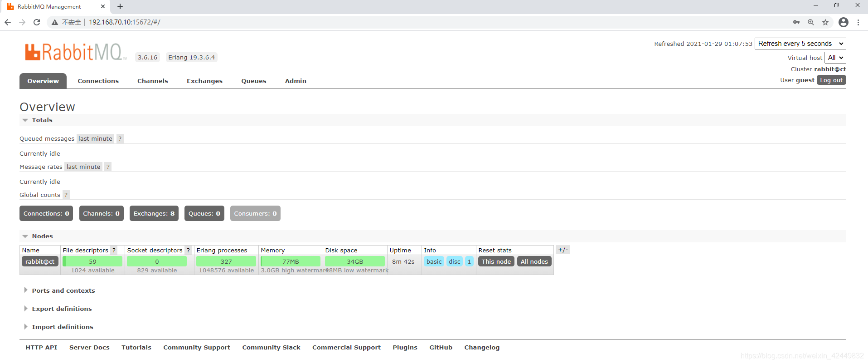This screenshot has width=868, height=364.
Task: Open the Virtual host All dropdown
Action: click(x=835, y=58)
